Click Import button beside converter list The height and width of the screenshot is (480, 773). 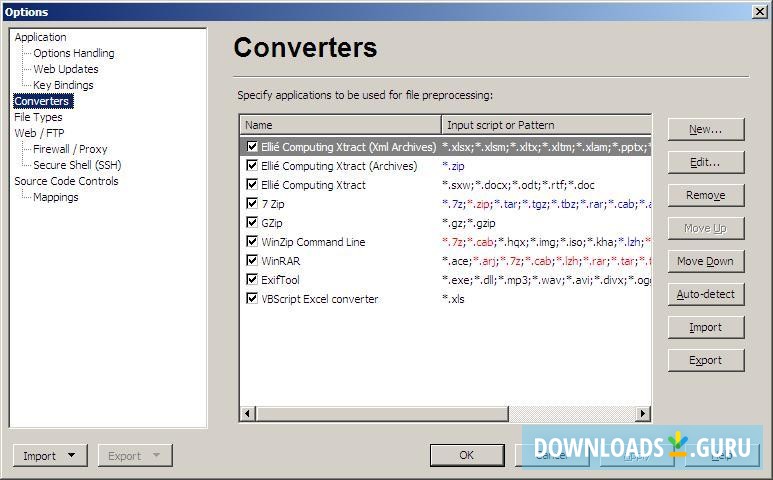pyautogui.click(x=705, y=327)
